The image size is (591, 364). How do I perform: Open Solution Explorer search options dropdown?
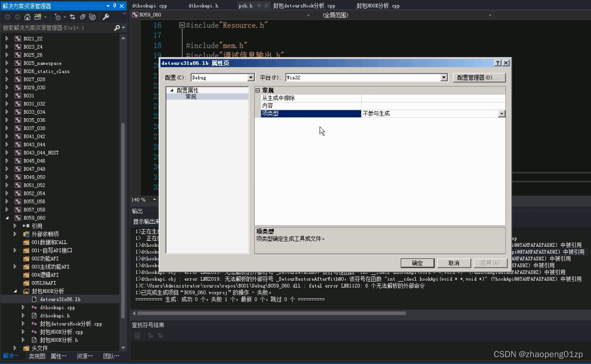point(124,28)
